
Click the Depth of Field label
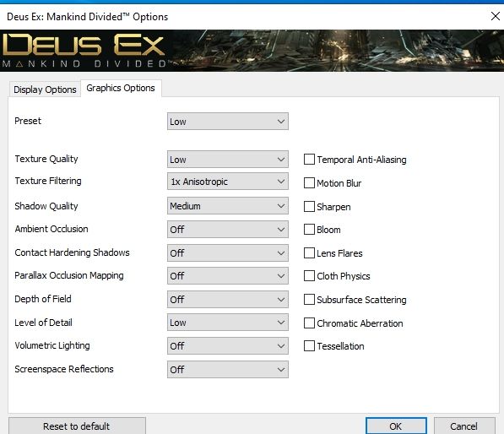43,299
